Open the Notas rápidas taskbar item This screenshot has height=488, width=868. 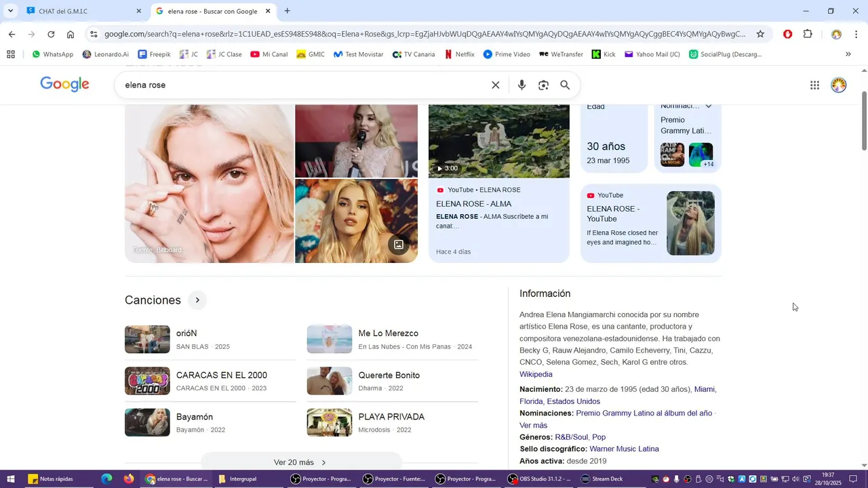[x=51, y=479]
